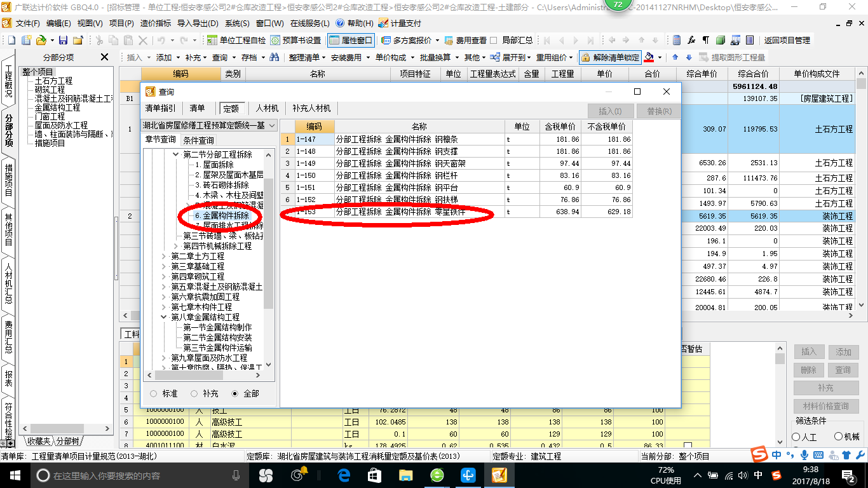Viewport: 868px width, 488px height.
Task: Click the Save disk icon
Action: [64, 40]
